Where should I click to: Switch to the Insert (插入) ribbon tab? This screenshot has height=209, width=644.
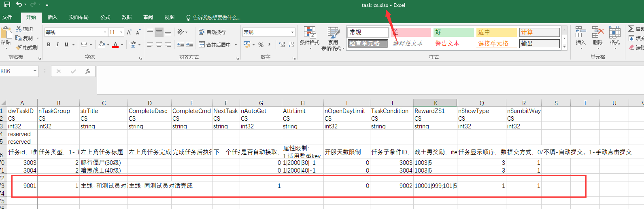(x=52, y=17)
